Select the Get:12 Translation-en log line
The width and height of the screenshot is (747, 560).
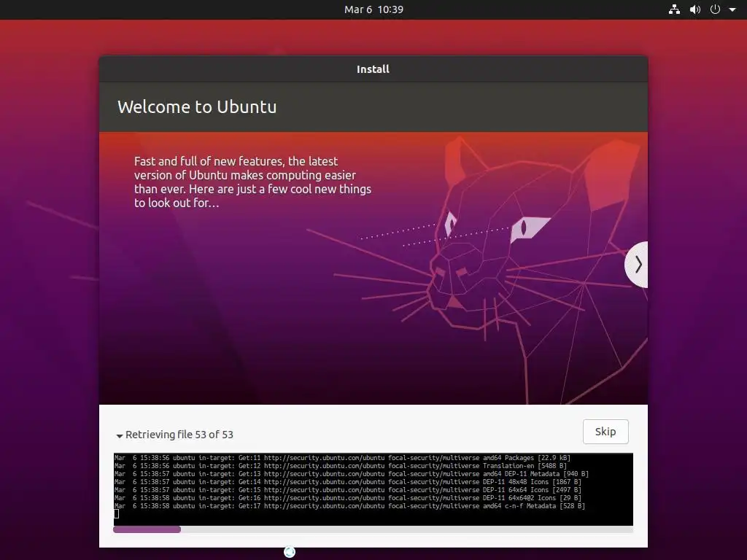341,466
